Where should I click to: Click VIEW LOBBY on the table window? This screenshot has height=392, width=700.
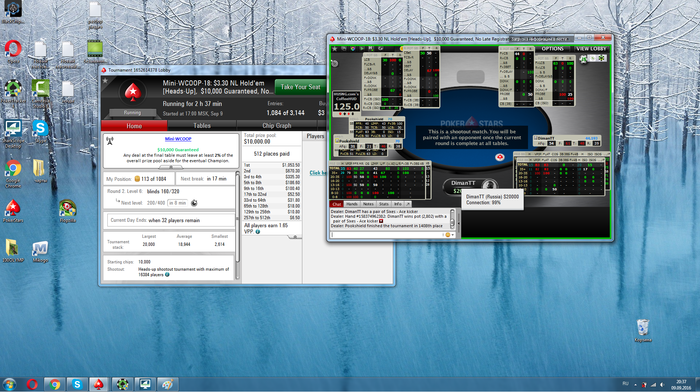tap(591, 49)
